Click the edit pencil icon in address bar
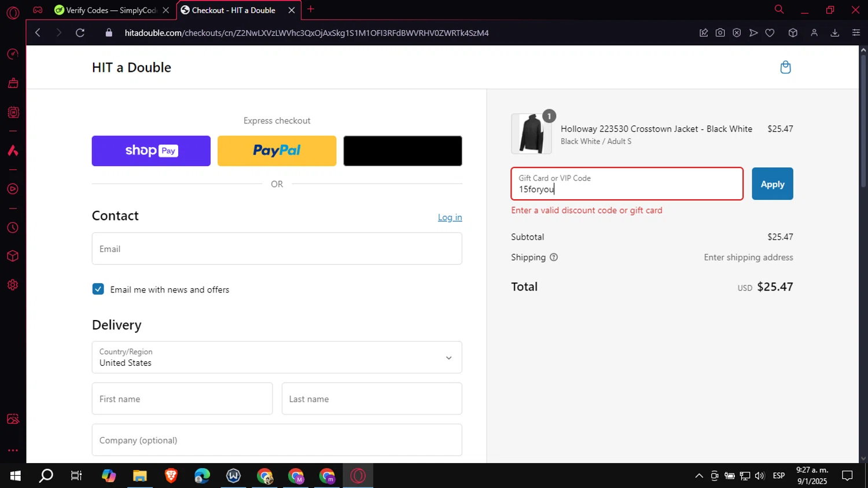 (x=704, y=33)
